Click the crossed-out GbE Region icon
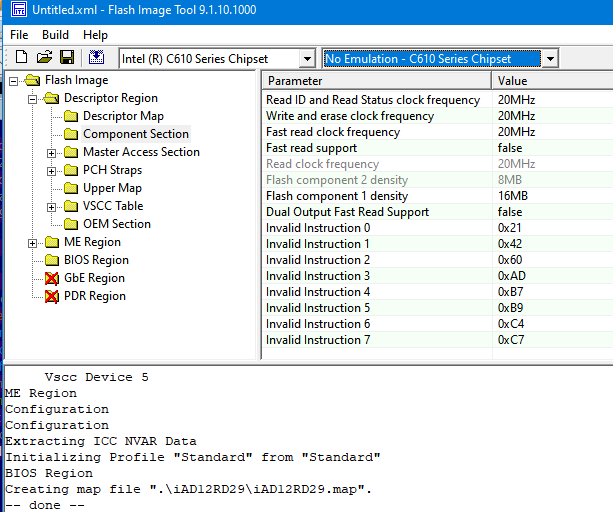This screenshot has width=613, height=512. coord(52,278)
